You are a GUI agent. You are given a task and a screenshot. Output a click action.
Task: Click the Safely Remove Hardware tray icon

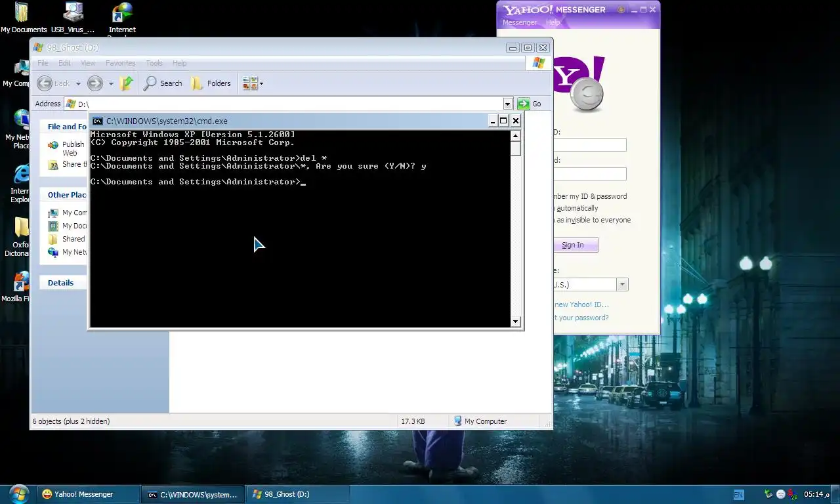pyautogui.click(x=769, y=494)
